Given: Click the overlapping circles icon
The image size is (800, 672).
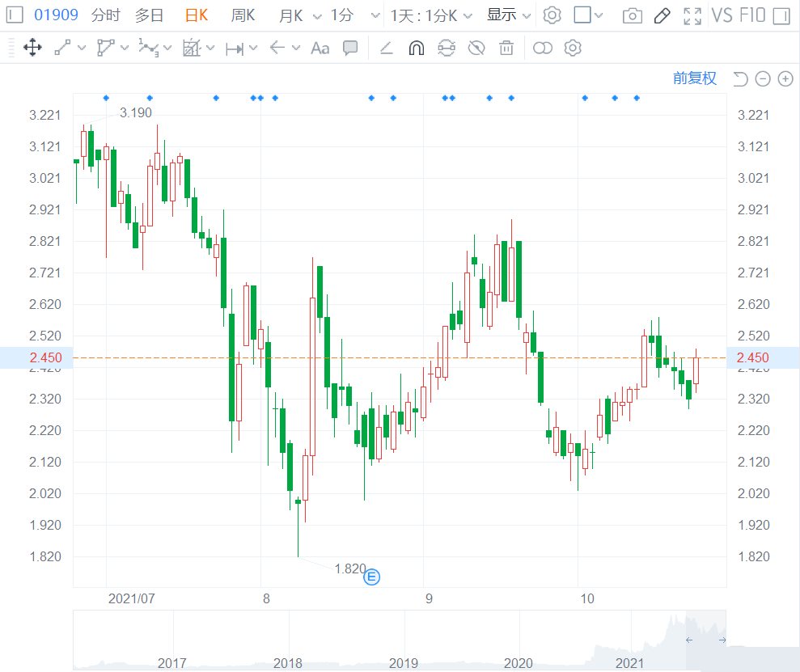Looking at the screenshot, I should [x=542, y=48].
